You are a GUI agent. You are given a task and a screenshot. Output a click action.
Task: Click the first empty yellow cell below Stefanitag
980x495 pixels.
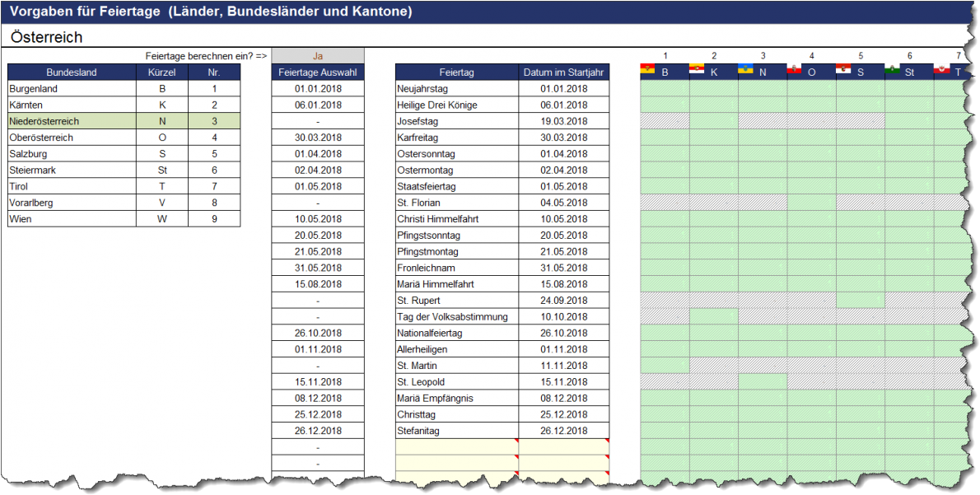click(x=457, y=446)
